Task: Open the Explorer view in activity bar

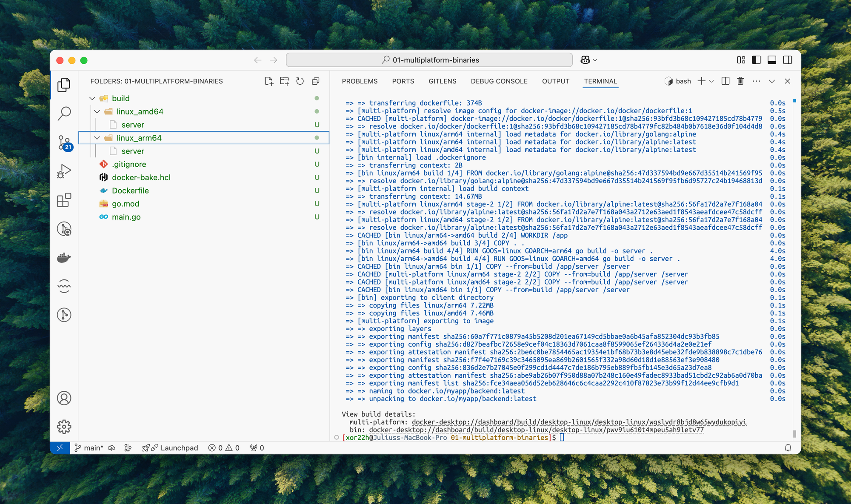Action: 64,85
